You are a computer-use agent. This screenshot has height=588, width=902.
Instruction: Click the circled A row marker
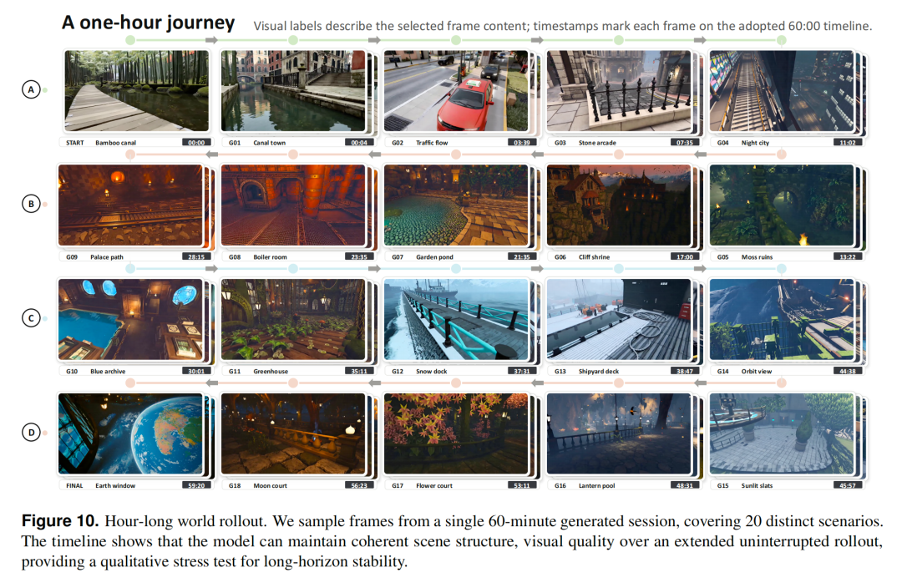pos(31,89)
